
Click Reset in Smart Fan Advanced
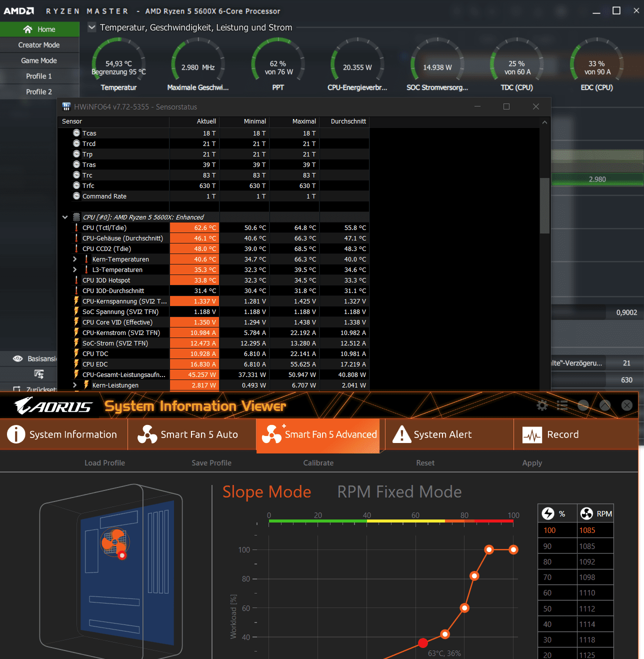(425, 463)
